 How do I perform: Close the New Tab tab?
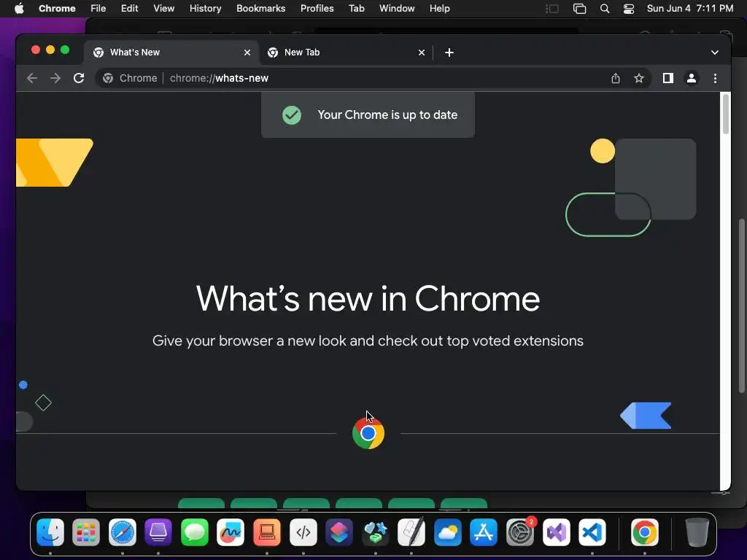click(422, 52)
